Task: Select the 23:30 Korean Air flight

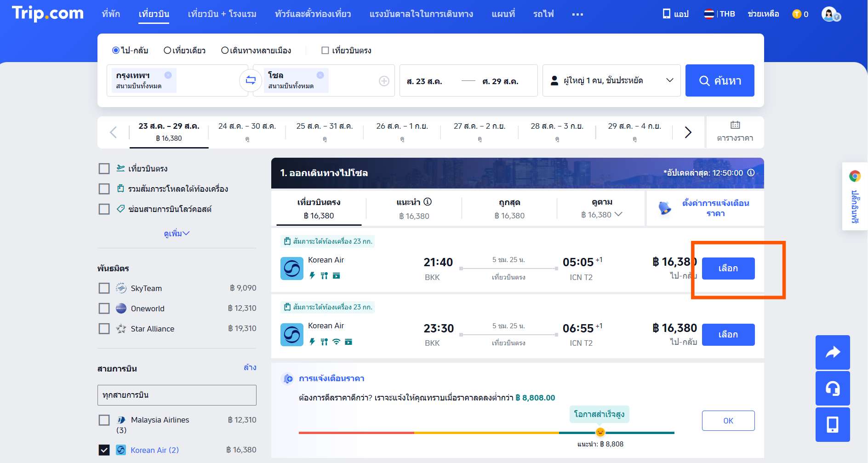Action: click(x=728, y=335)
